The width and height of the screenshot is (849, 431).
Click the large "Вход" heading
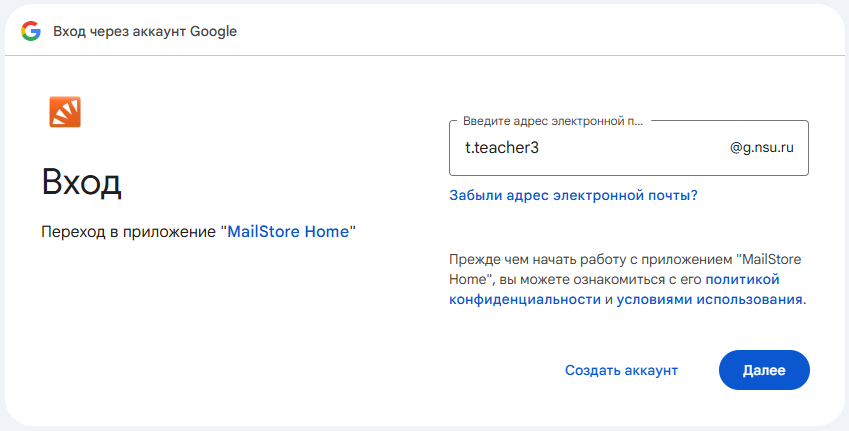81,182
